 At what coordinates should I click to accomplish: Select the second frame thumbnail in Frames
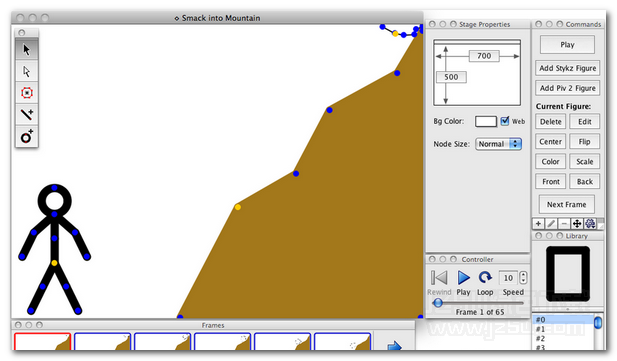[x=102, y=342]
